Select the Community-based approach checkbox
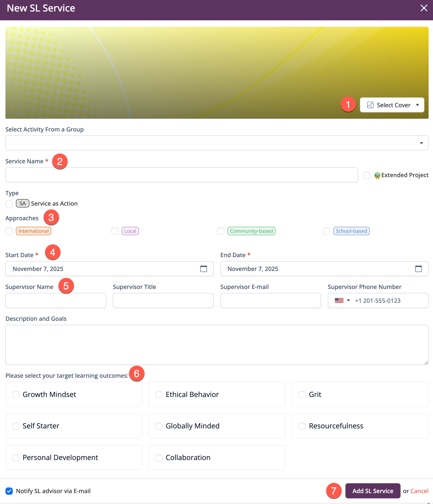433x504 pixels. [x=221, y=231]
